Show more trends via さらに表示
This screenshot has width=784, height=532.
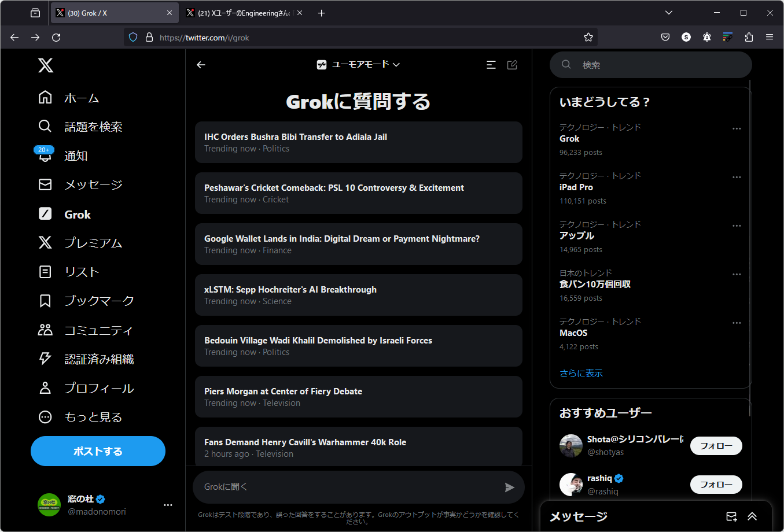(581, 373)
